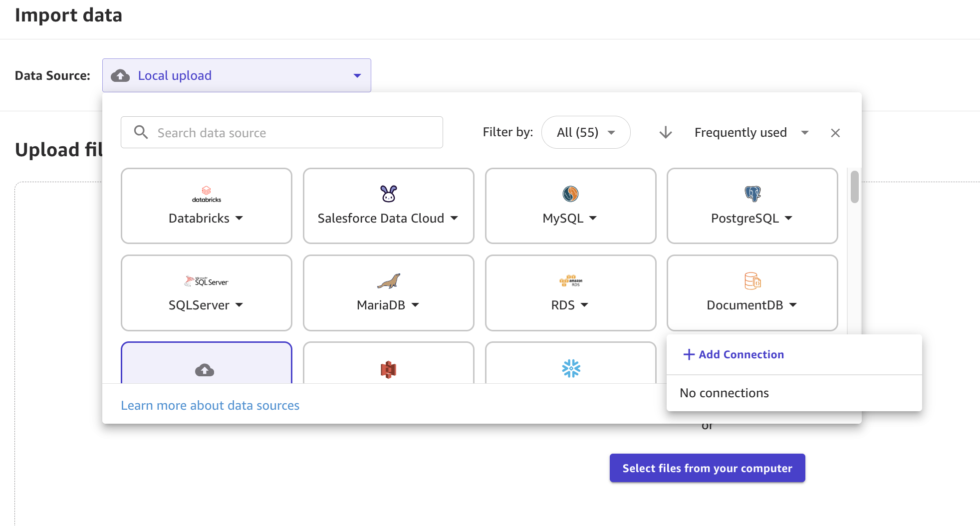Image resolution: width=980 pixels, height=526 pixels.
Task: Click the PostgreSQL elephant icon
Action: [752, 194]
